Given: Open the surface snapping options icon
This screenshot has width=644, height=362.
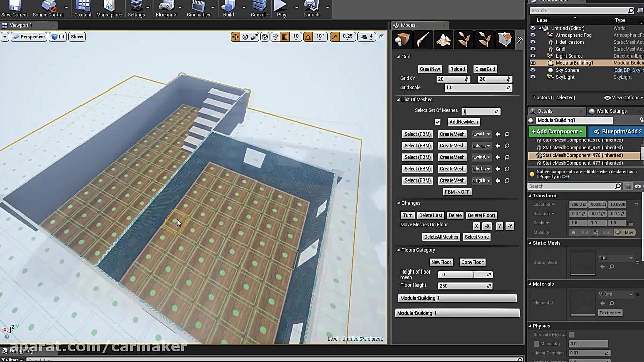Looking at the screenshot, I should 275,37.
